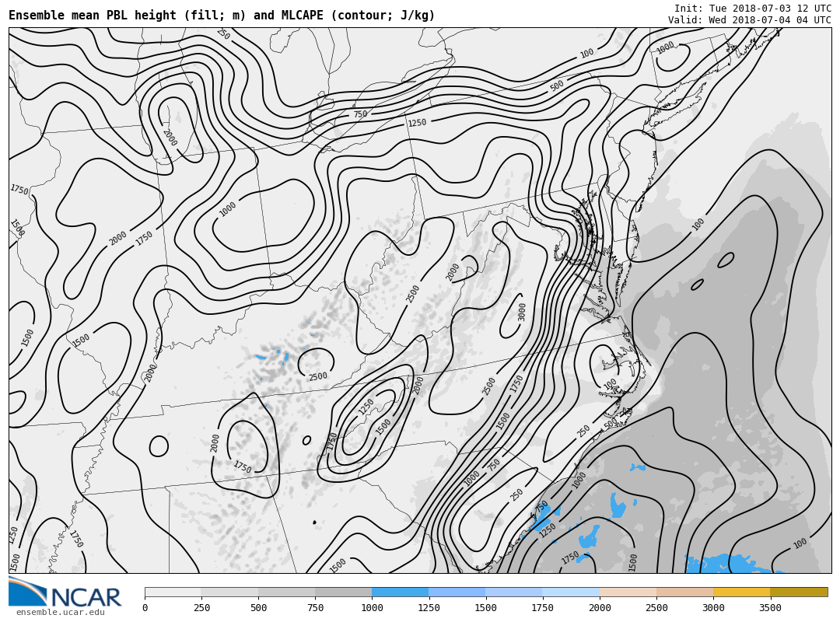Screen dimensions: 840x622
Task: Click the NCAR logo
Action: (65, 592)
